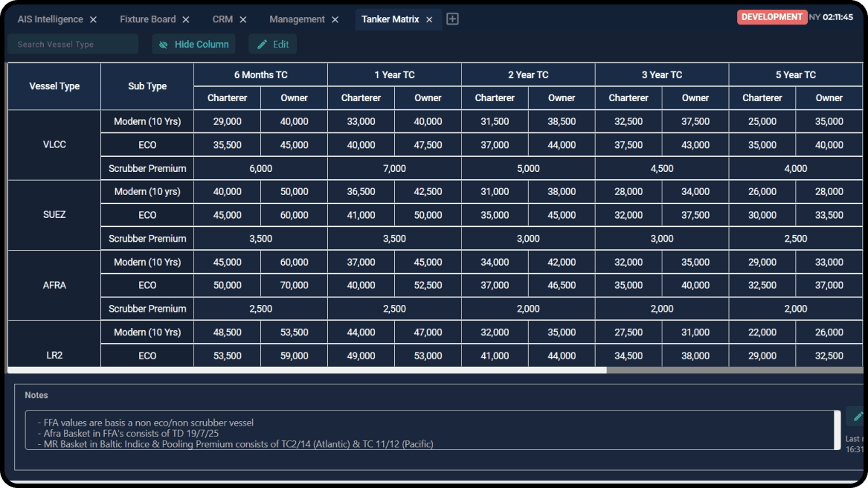868x488 pixels.
Task: Click the Hide Column button
Action: coord(193,45)
